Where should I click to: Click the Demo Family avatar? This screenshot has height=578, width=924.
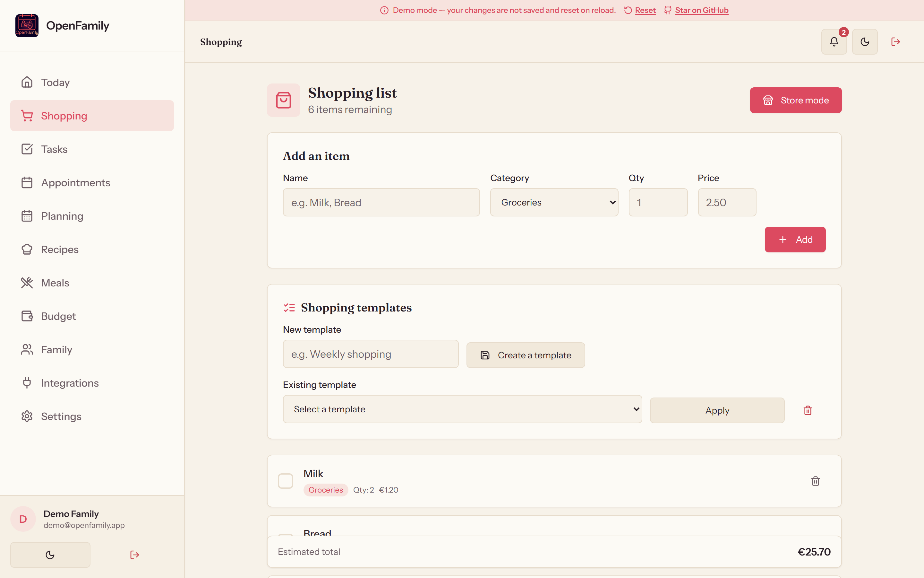point(23,519)
